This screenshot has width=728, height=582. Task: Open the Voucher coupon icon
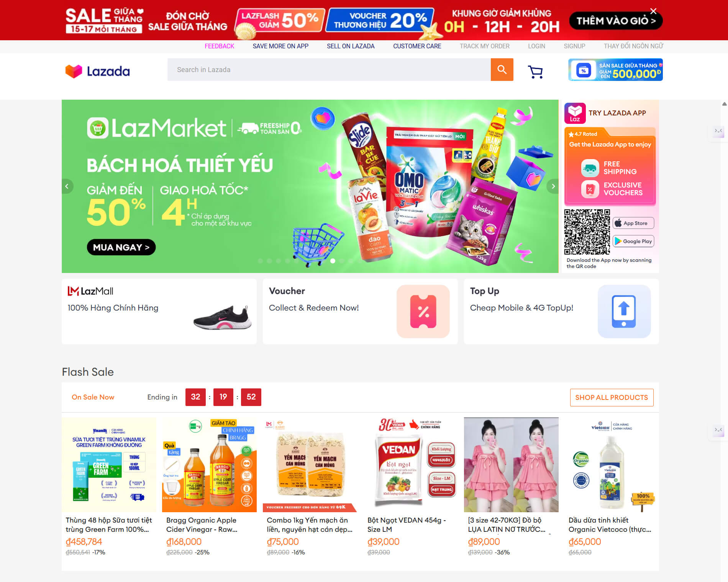point(423,311)
